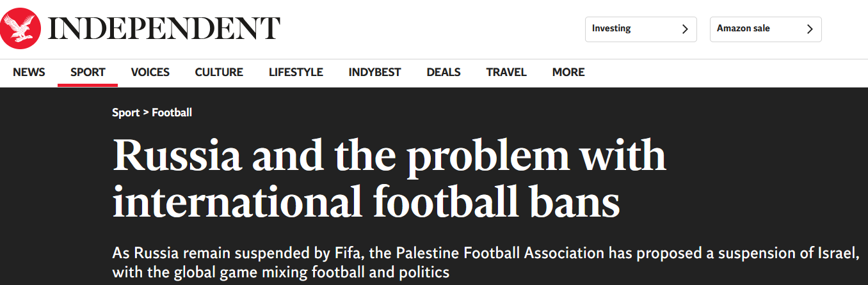The image size is (868, 285).
Task: Click the chevron arrow beside Investing
Action: coord(685,29)
